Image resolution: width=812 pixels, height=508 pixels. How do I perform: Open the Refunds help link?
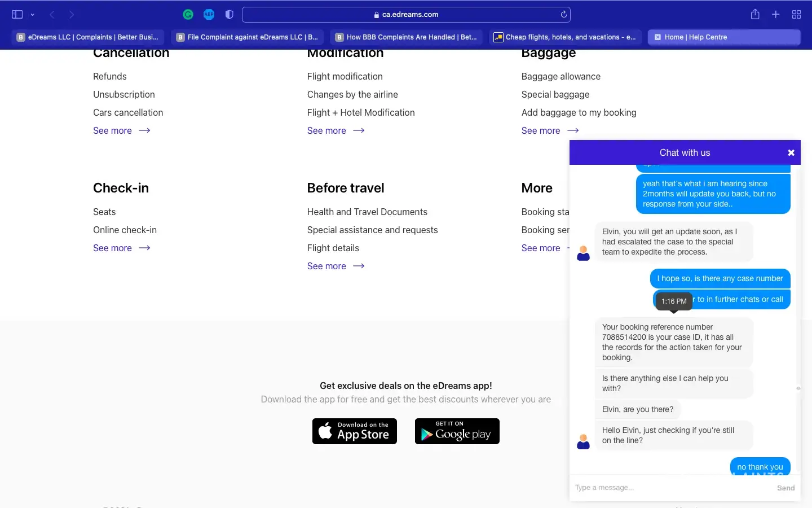[x=110, y=77]
